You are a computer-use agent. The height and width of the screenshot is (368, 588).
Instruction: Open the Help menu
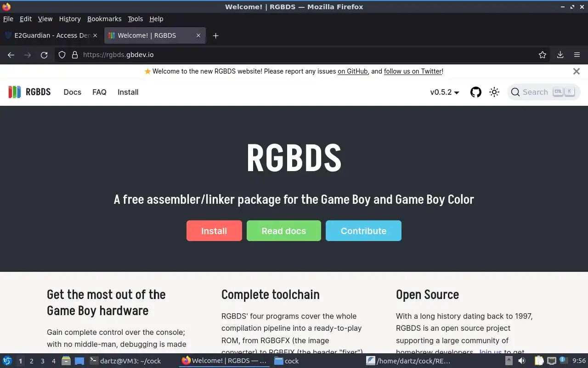(x=156, y=19)
